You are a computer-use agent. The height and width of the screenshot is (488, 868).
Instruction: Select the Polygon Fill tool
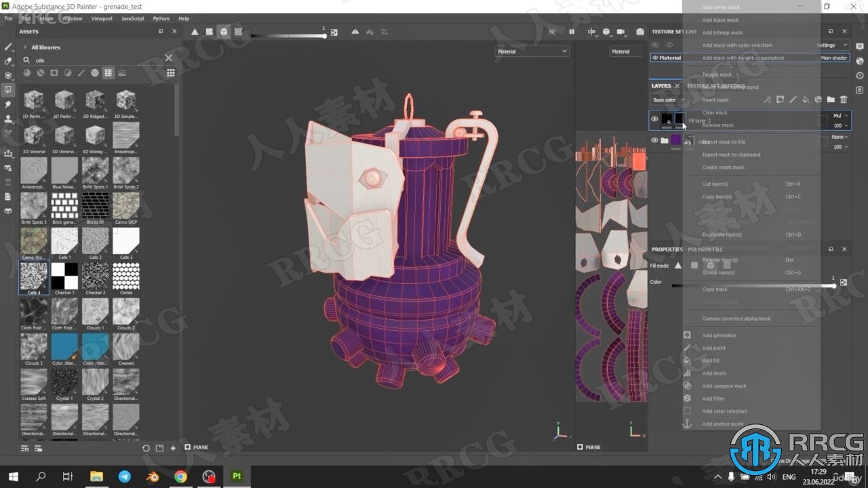tap(8, 89)
